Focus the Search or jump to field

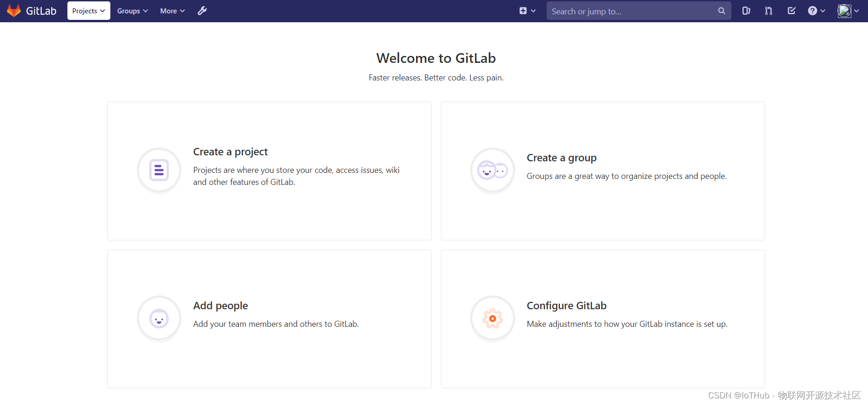[639, 11]
